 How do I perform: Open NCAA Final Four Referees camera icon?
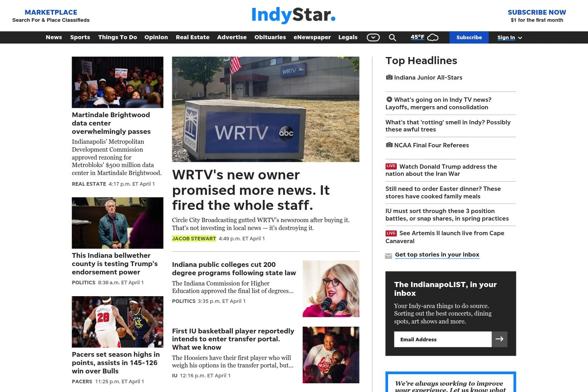coord(389,145)
